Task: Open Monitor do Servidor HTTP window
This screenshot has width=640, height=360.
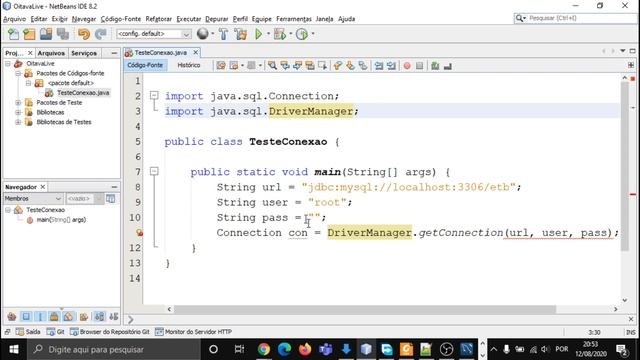Action: (193, 332)
